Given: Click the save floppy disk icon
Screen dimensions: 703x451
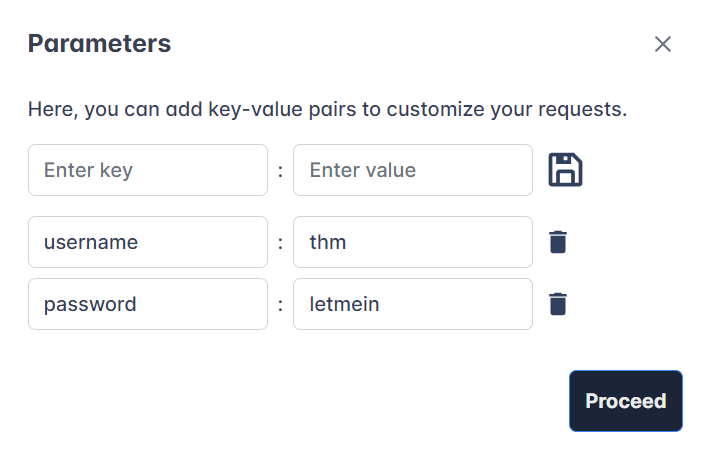Looking at the screenshot, I should [x=565, y=170].
